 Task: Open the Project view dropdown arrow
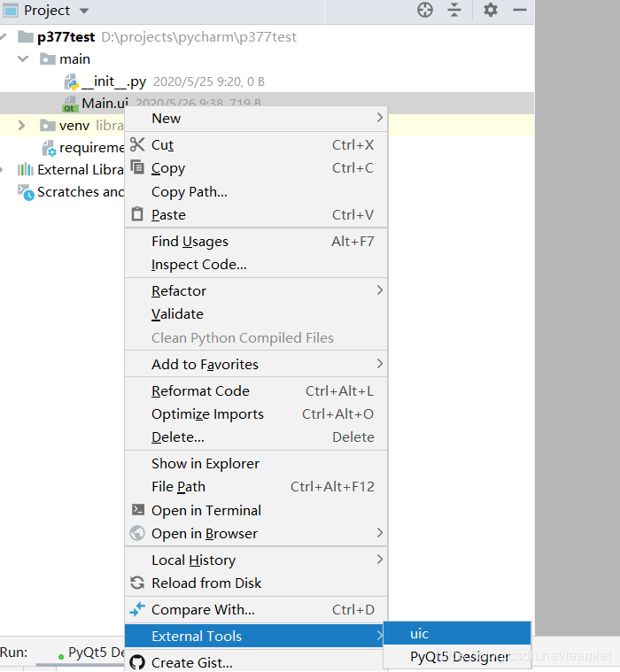[x=84, y=11]
